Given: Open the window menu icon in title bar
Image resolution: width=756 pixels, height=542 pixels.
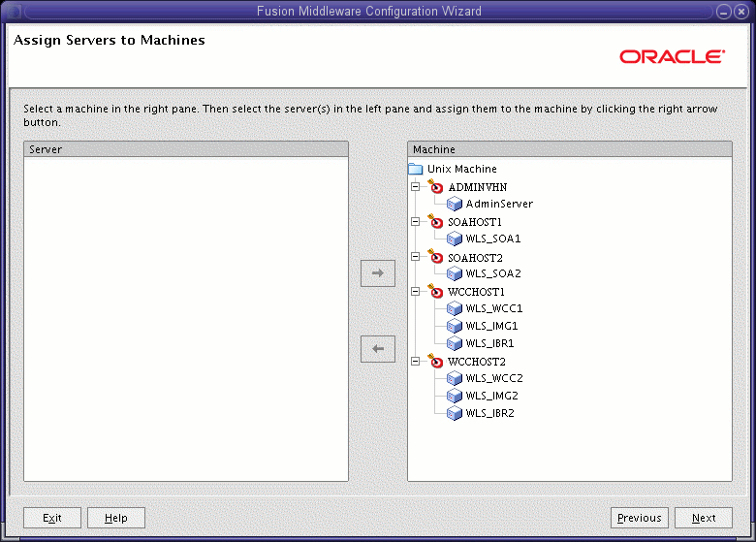Looking at the screenshot, I should [x=12, y=12].
